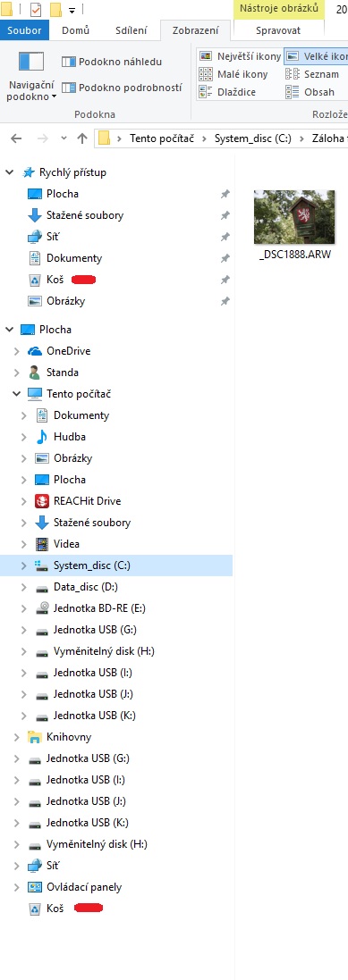Collapse the Rychlý přístup section
Viewport: 348px width, 980px height.
[x=9, y=172]
